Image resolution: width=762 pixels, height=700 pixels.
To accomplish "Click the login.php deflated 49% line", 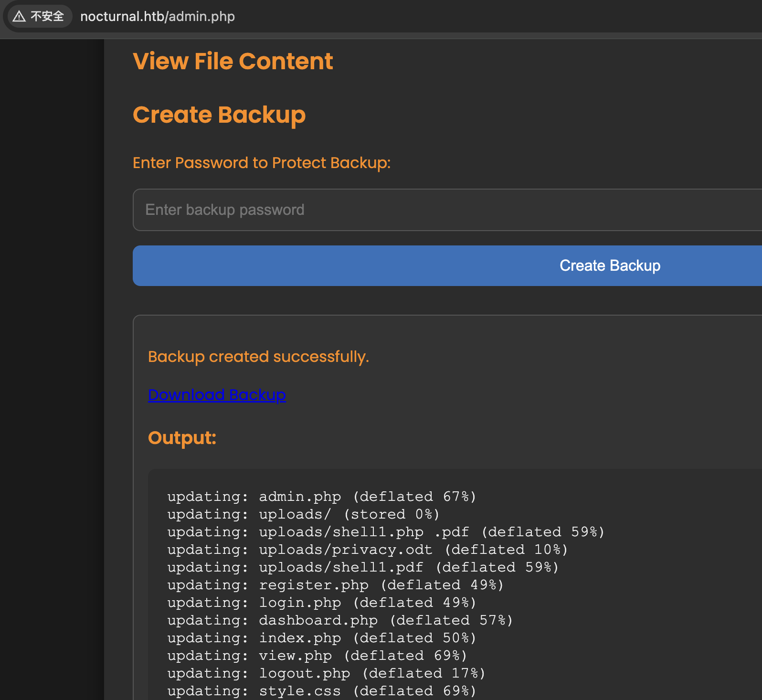I will point(322,603).
